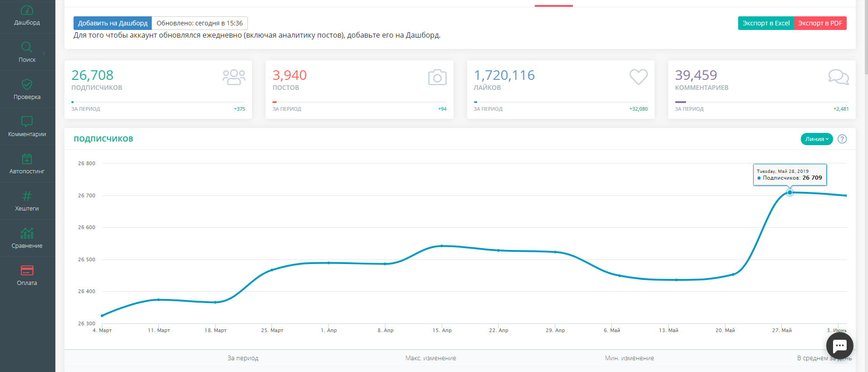Open the Дашборд gauge icon in sidebar
The image size is (868, 372).
(x=27, y=10)
